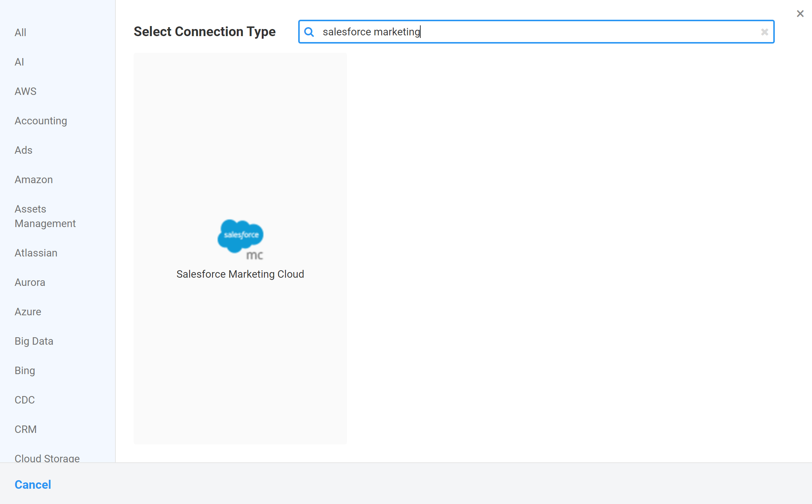Select the Aurora category
Screen dimensions: 812x504
30,282
